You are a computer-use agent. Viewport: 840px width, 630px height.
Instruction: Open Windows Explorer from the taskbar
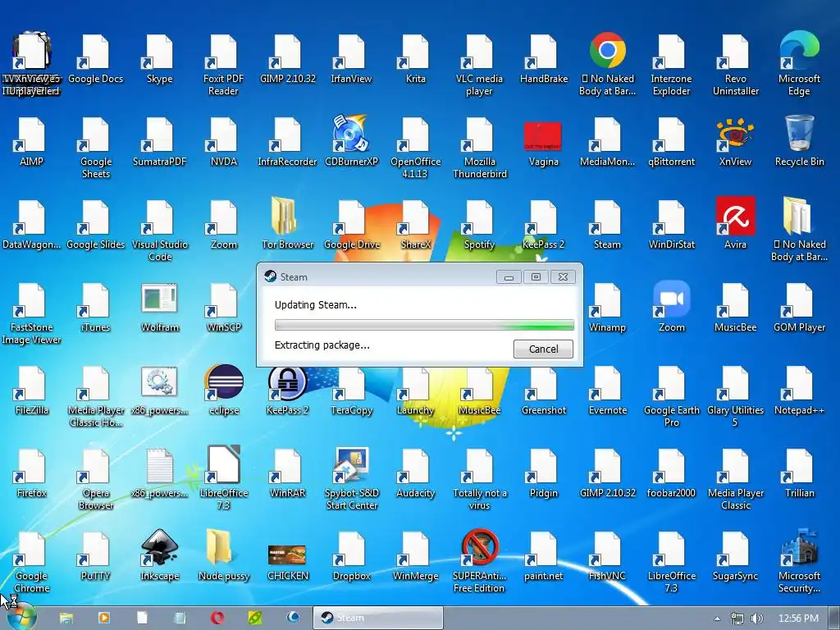pyautogui.click(x=66, y=618)
